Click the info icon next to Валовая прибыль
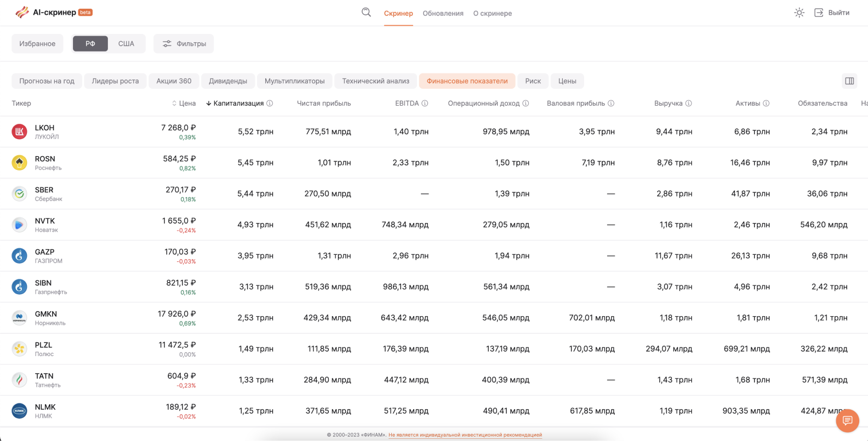The image size is (868, 441). point(611,103)
